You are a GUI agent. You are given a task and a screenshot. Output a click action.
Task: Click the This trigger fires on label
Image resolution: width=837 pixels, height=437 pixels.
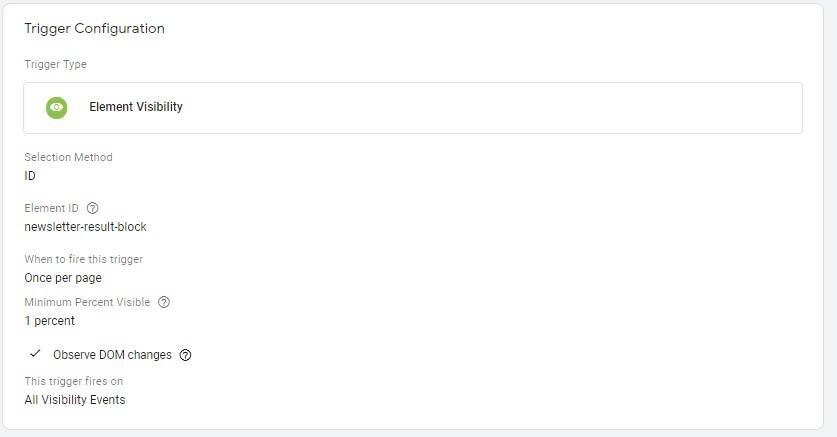click(73, 381)
